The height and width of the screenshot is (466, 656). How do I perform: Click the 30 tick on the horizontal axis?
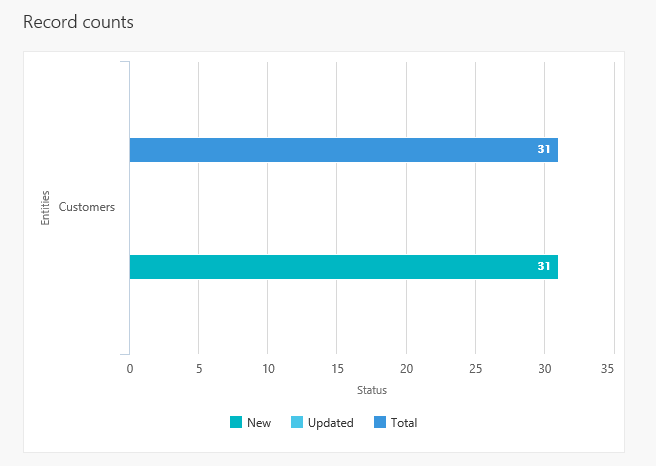pyautogui.click(x=544, y=369)
